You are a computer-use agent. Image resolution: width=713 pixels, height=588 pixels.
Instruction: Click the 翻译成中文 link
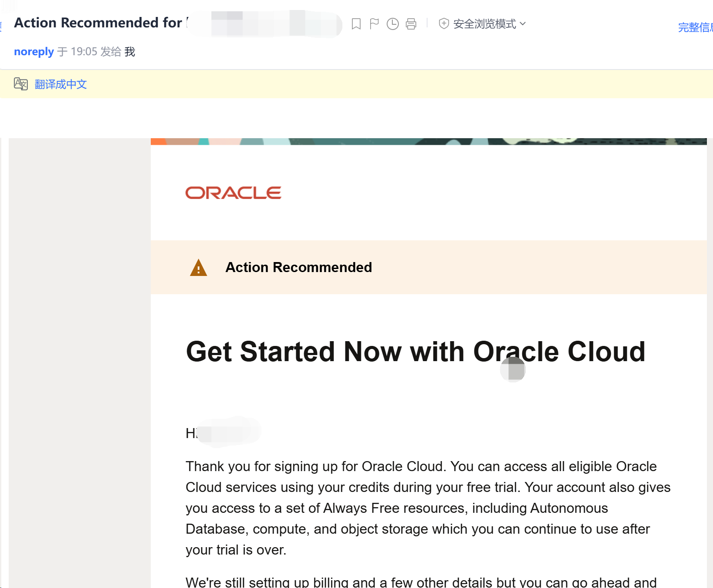coord(61,84)
